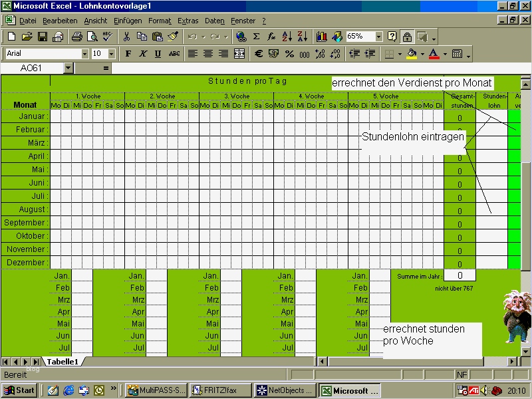
Task: Toggle underline formatting U button
Action: pos(158,54)
